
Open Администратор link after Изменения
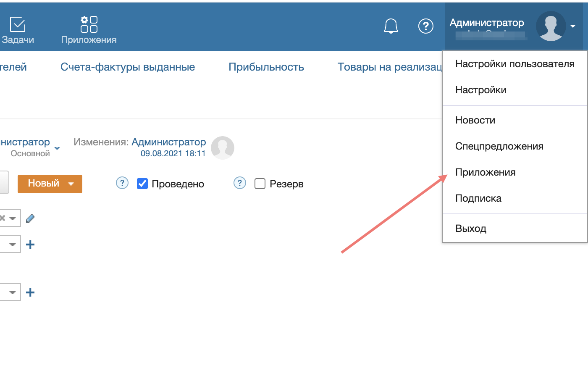[169, 142]
